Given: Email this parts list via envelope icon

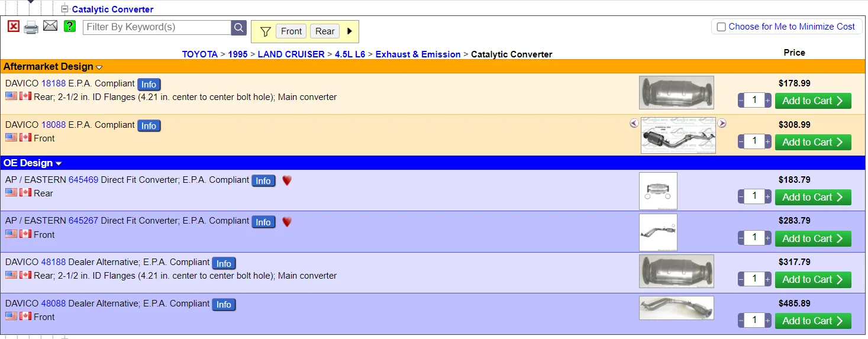Looking at the screenshot, I should (50, 26).
